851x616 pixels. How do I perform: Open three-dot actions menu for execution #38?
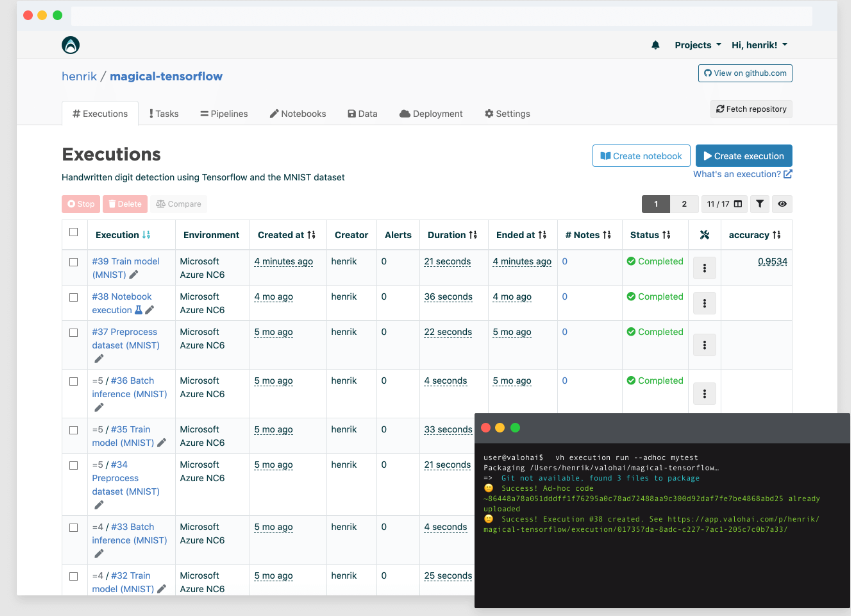tap(704, 303)
